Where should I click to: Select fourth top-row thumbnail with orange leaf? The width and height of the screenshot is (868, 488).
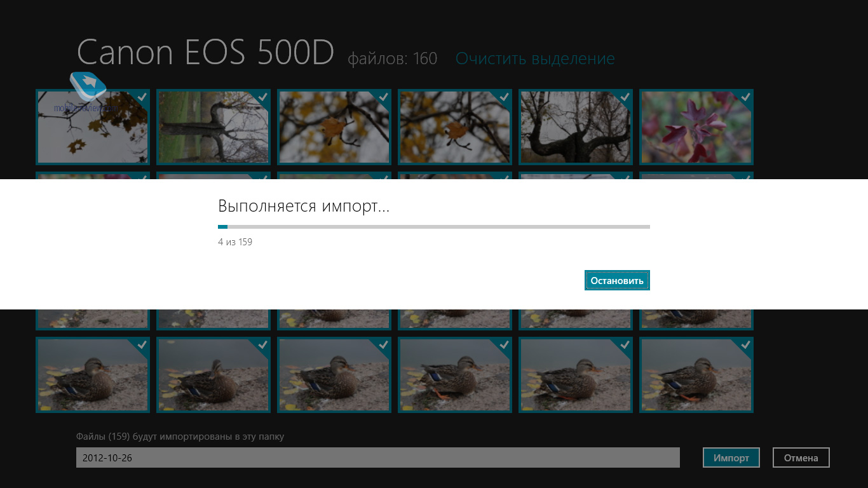pos(455,127)
